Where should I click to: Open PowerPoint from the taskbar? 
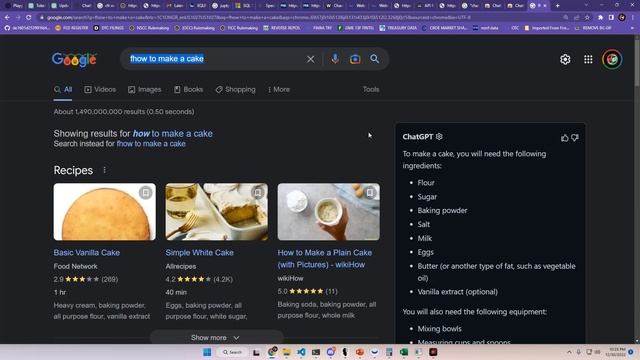pyautogui.click(x=360, y=352)
